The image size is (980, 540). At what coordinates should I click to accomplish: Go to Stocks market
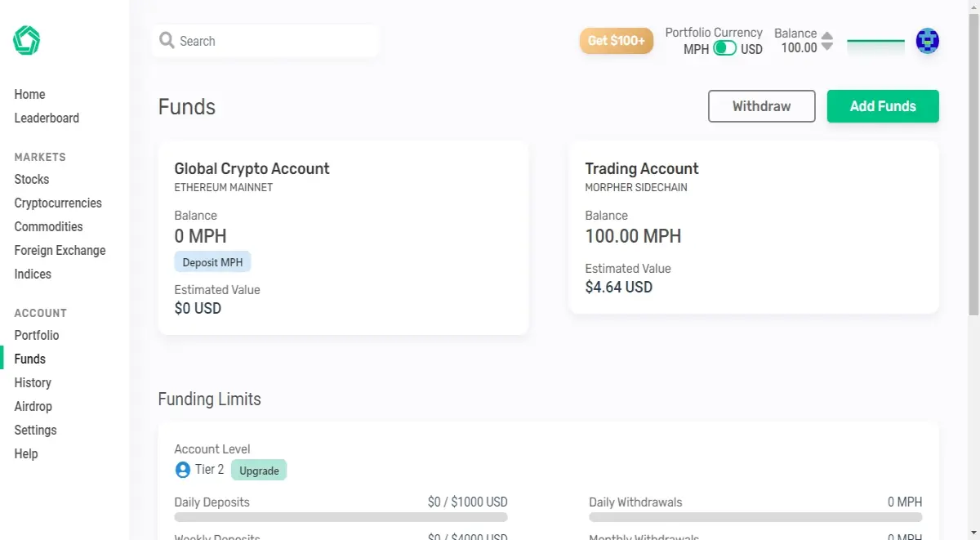pos(32,180)
